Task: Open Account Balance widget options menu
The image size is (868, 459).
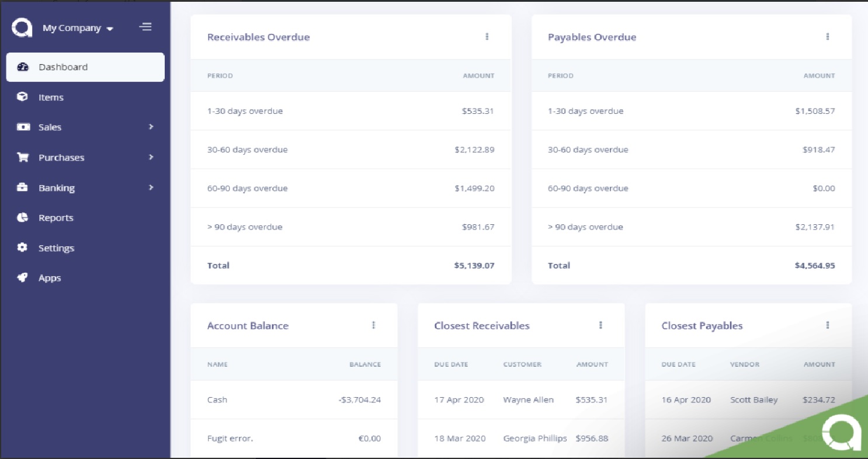Action: pos(373,325)
